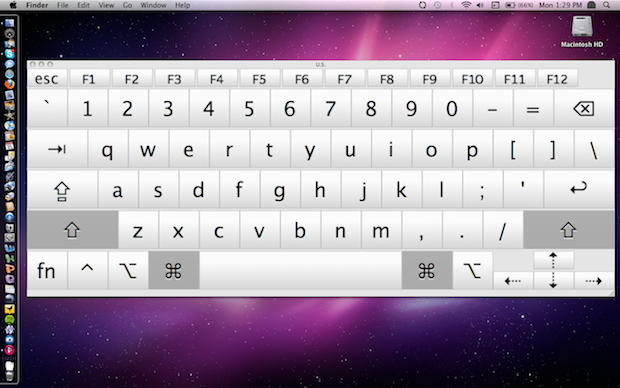Toggle the right option key

click(473, 270)
